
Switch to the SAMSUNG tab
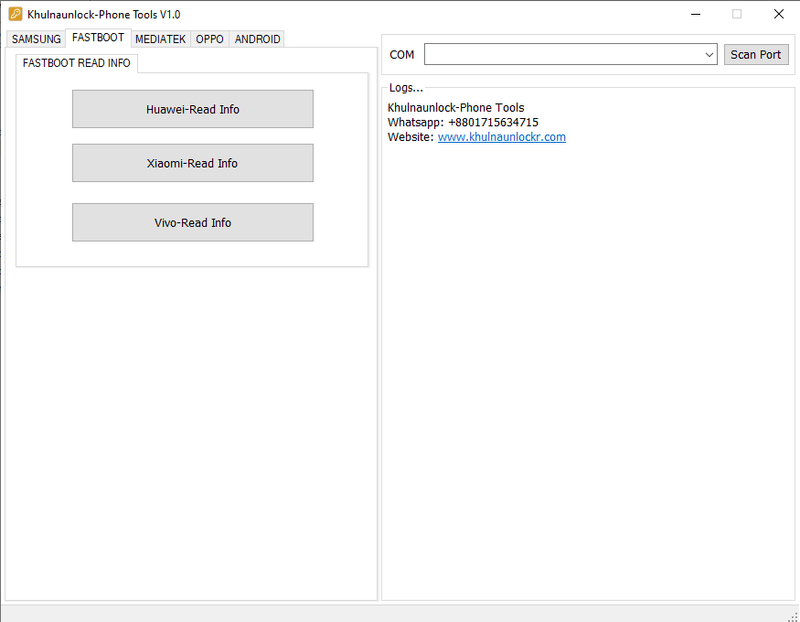(x=36, y=39)
